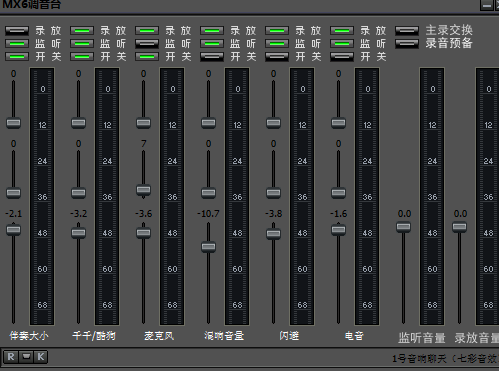This screenshot has height=371, width=499.
Task: Click the middle small fader of 伴奏大小 channel
Action: (14, 193)
